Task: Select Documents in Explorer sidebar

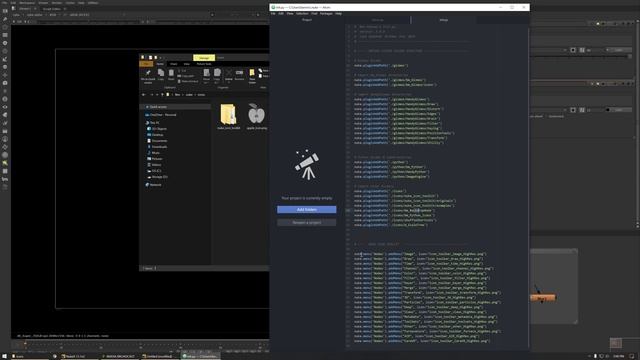Action: click(x=158, y=141)
